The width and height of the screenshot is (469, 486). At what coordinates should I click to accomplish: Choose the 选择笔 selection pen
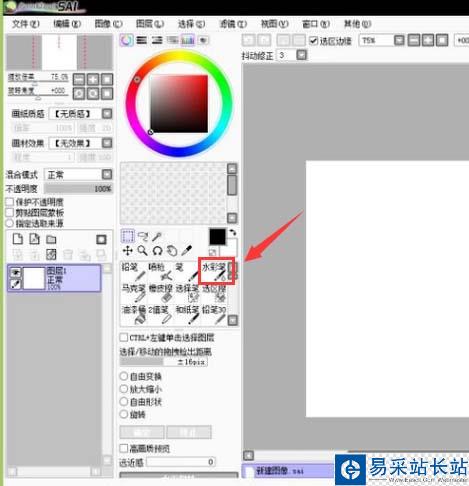tap(187, 293)
